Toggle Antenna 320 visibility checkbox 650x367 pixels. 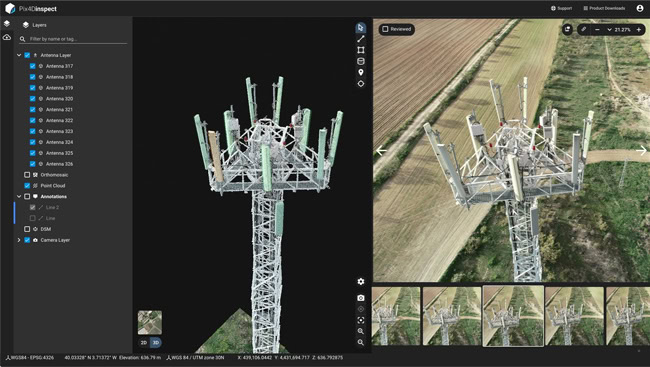pos(33,99)
